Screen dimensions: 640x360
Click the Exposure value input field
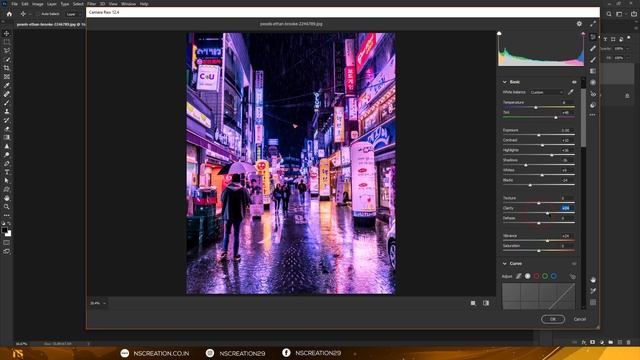[567, 130]
